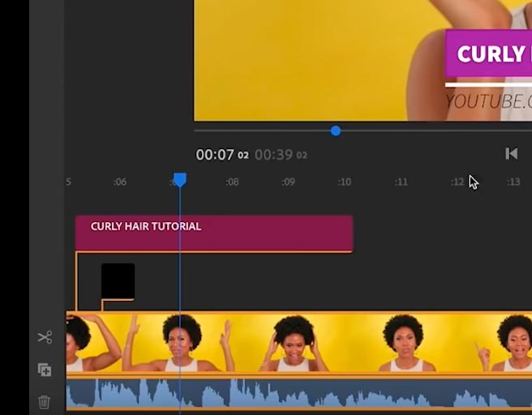Select the blue audio waveform track
Screen dimensions: 532x415
tap(299, 392)
